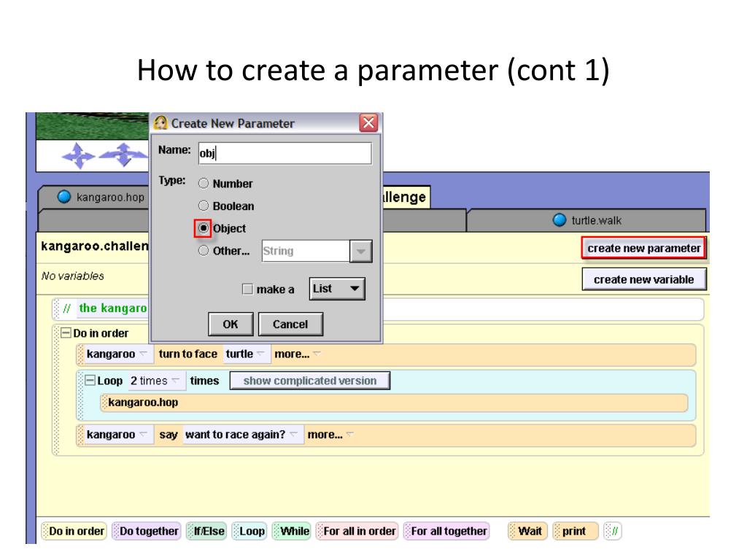Collapse the Loop block
This screenshot has width=747, height=560.
(x=90, y=381)
